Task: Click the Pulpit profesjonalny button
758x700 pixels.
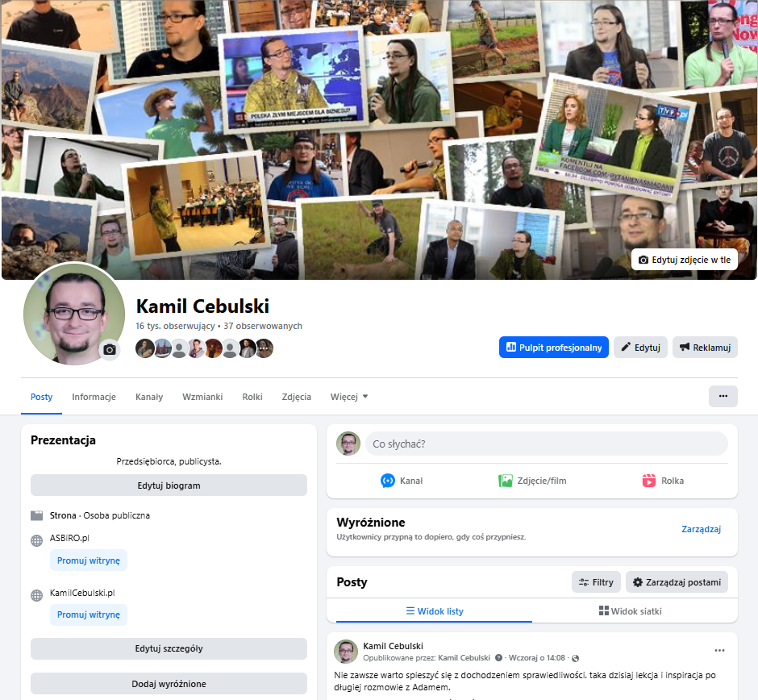Action: pos(553,348)
